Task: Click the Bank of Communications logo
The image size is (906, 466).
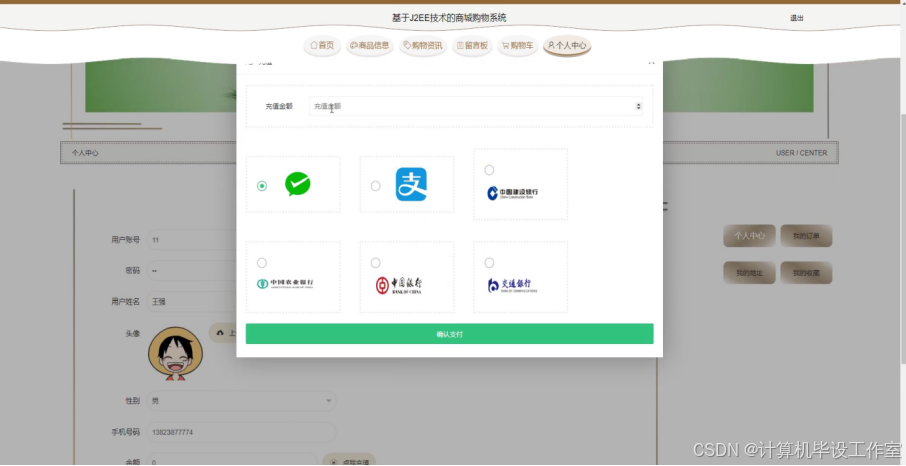Action: click(x=512, y=285)
